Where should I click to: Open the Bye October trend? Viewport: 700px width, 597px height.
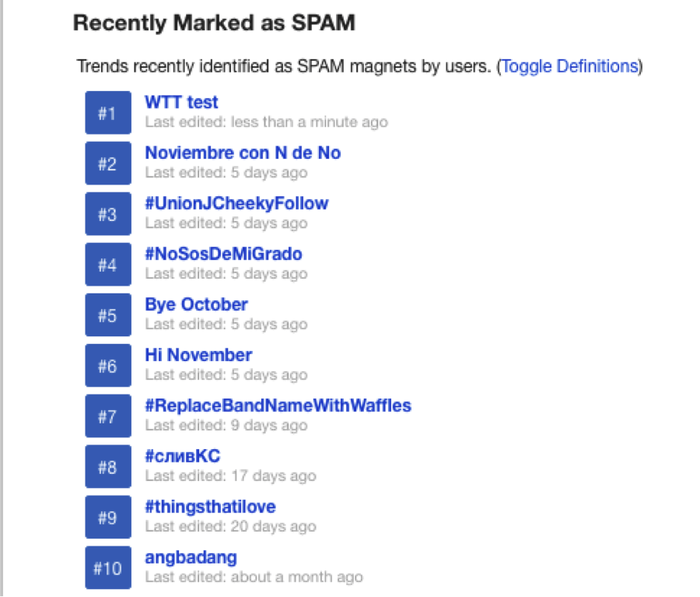pyautogui.click(x=197, y=305)
